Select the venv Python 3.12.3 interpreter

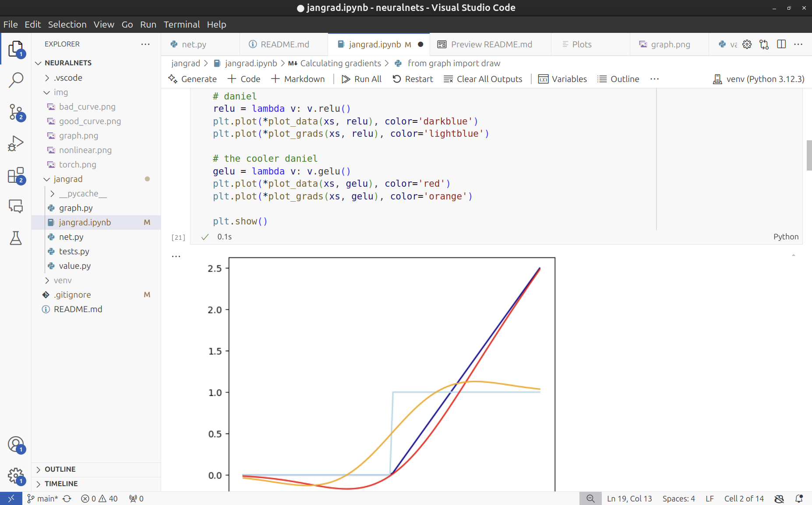(x=759, y=79)
